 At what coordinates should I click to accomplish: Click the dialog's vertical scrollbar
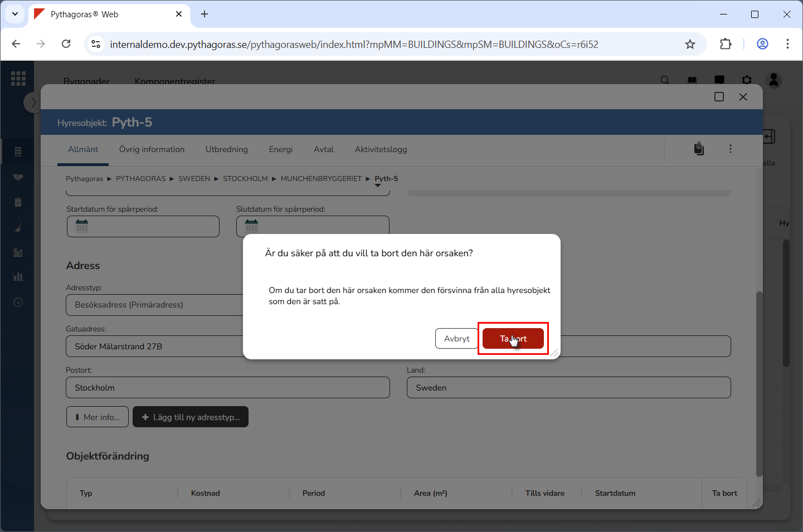click(758, 383)
